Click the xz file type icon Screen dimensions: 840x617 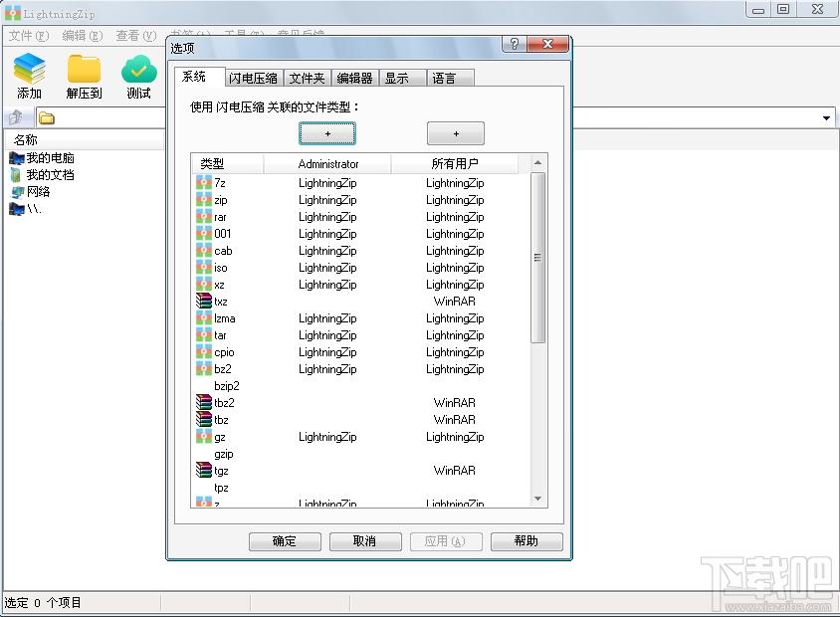coord(204,285)
